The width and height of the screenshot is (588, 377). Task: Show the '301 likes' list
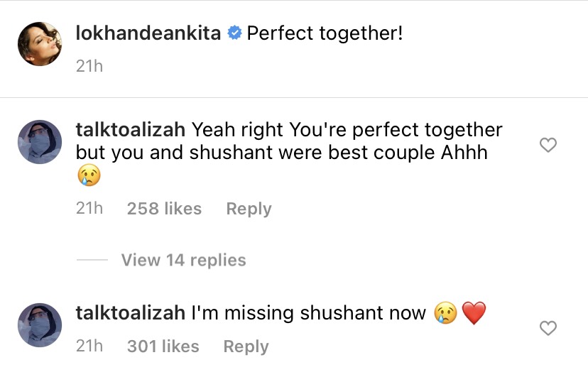click(x=163, y=346)
